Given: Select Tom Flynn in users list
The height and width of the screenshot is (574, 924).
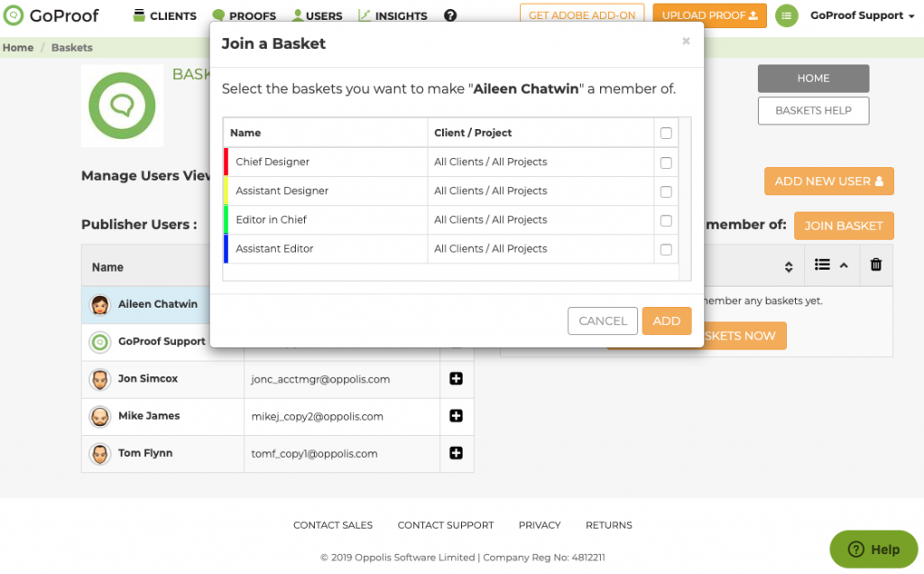Looking at the screenshot, I should 145,452.
